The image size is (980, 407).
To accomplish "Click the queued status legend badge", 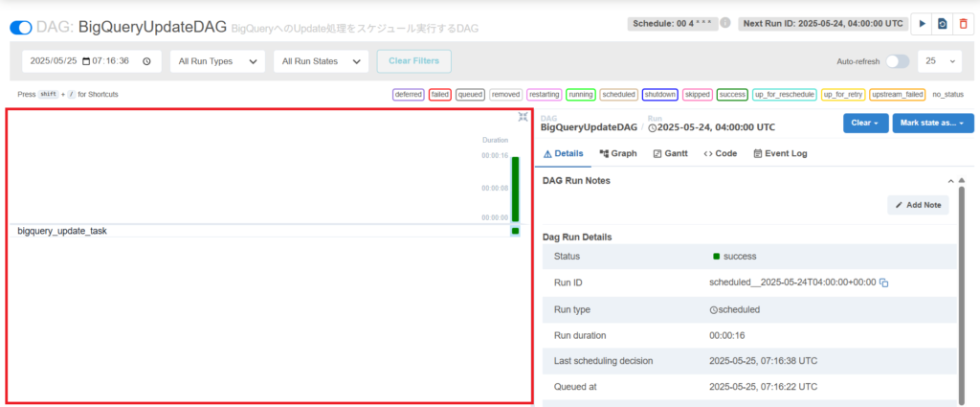I will click(470, 95).
